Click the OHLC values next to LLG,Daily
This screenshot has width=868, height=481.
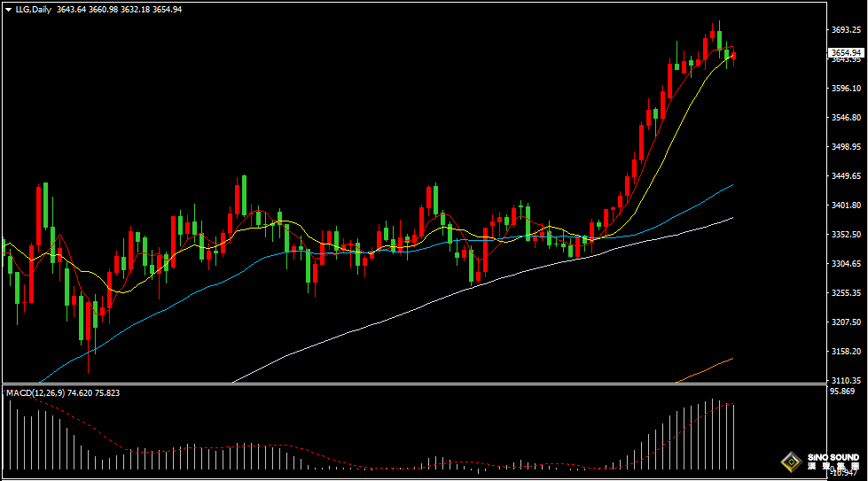[x=119, y=10]
